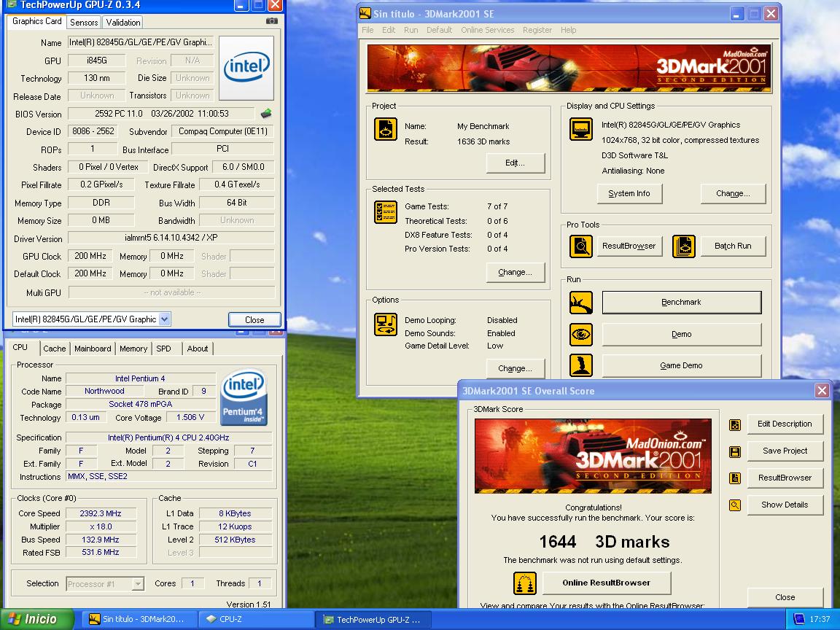The height and width of the screenshot is (630, 840).
Task: Click Change... under Selected Tests
Action: [516, 272]
